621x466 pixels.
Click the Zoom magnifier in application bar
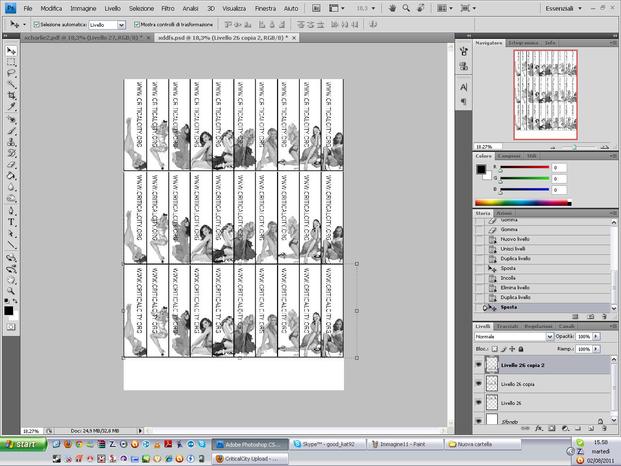(x=406, y=8)
